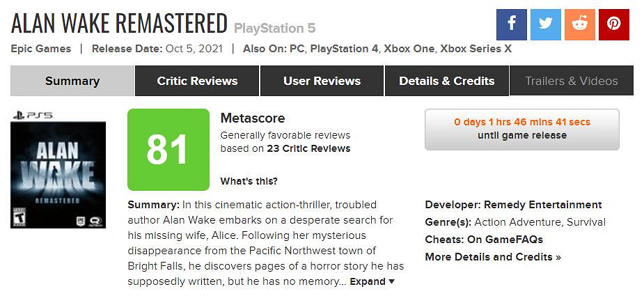Pin the page using the Pinterest icon
This screenshot has height=296, width=644.
613,24
